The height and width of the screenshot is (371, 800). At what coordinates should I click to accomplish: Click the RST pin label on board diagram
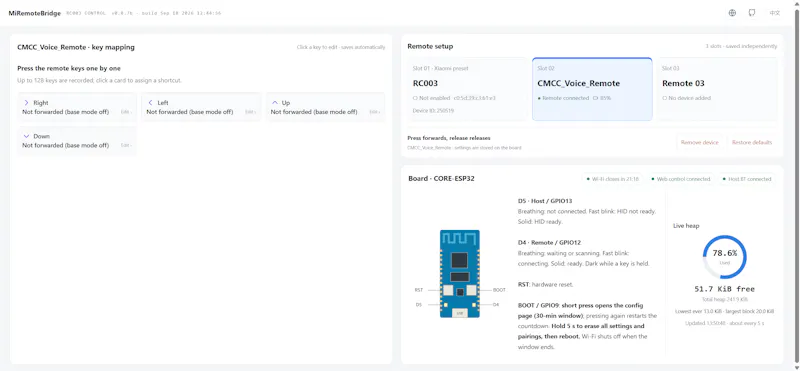tap(419, 290)
